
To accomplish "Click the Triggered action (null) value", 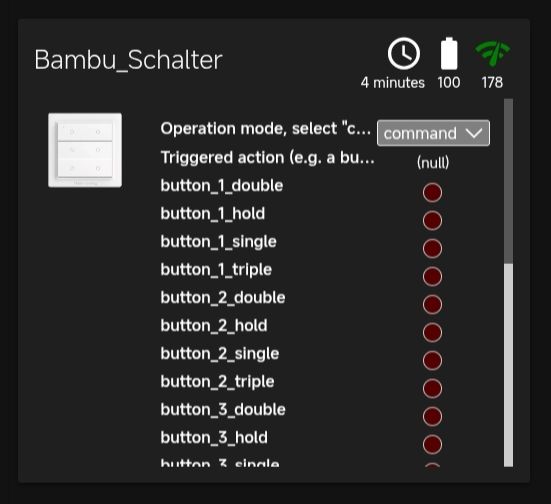I will (x=433, y=163).
